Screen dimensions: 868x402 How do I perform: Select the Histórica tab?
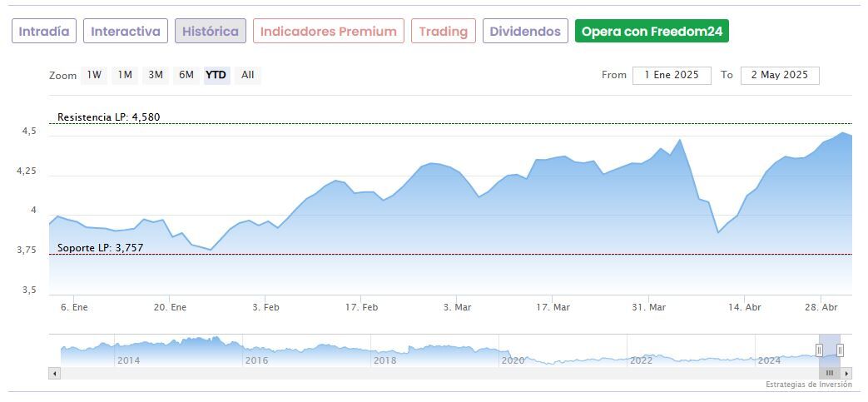(210, 32)
